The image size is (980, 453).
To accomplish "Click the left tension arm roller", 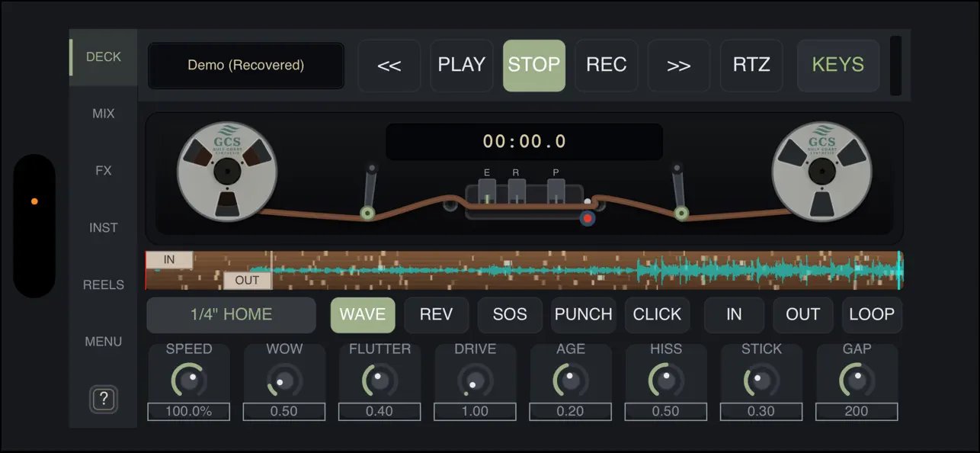I will click(367, 214).
